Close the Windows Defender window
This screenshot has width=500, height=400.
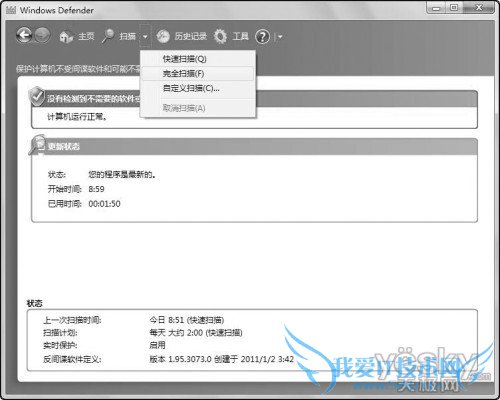pos(479,8)
